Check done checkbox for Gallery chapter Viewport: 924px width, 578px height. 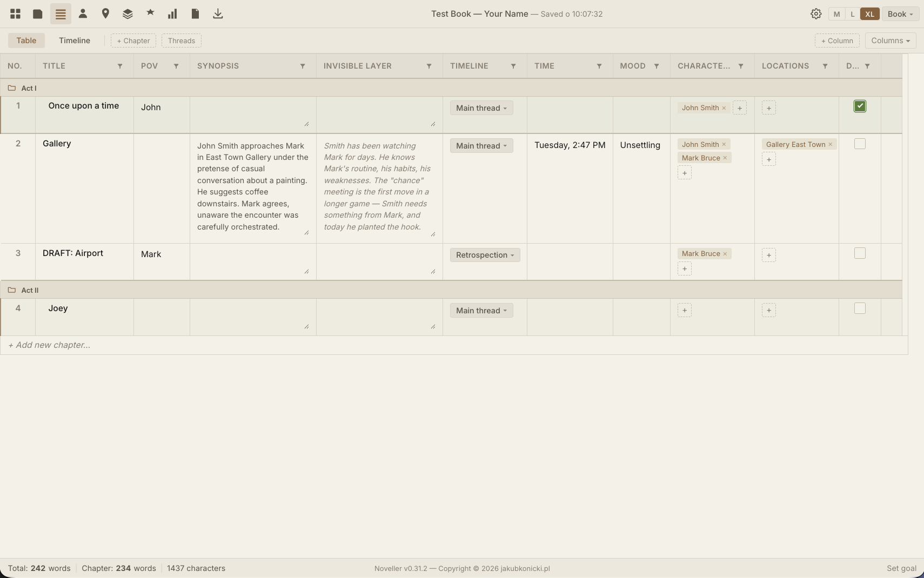pos(860,144)
